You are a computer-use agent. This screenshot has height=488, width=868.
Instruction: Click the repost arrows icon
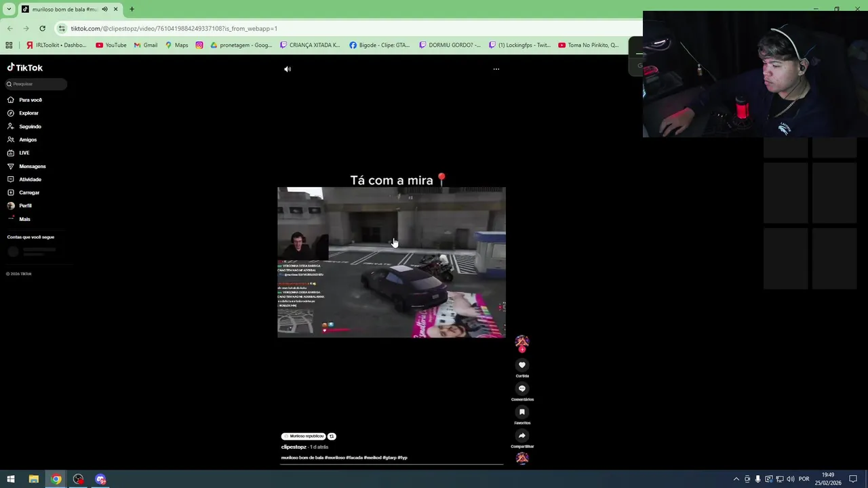[332, 436]
